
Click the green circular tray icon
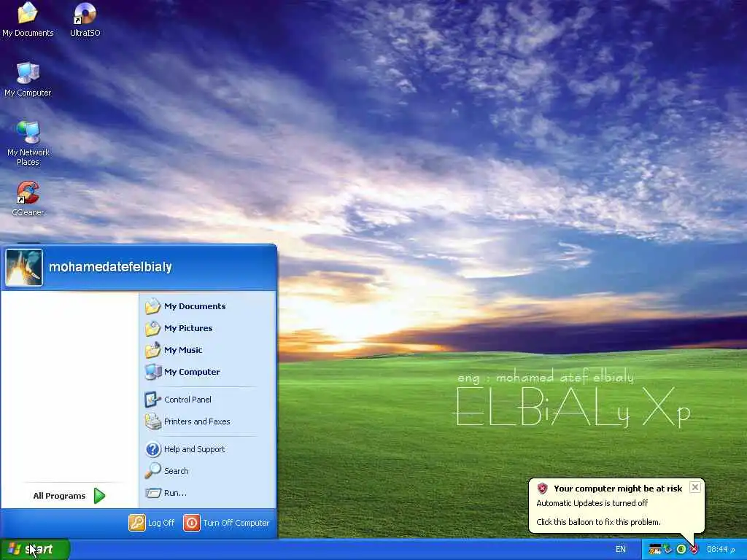(x=681, y=549)
